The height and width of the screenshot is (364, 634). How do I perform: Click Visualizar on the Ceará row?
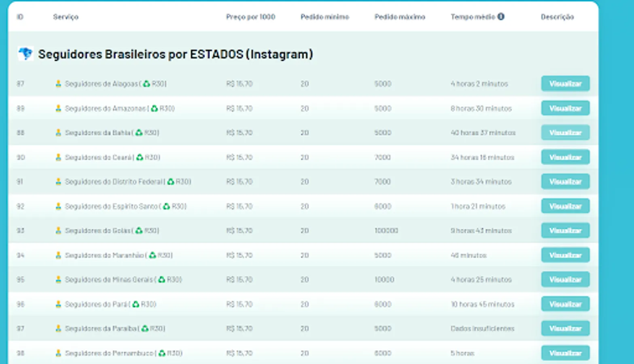point(565,157)
